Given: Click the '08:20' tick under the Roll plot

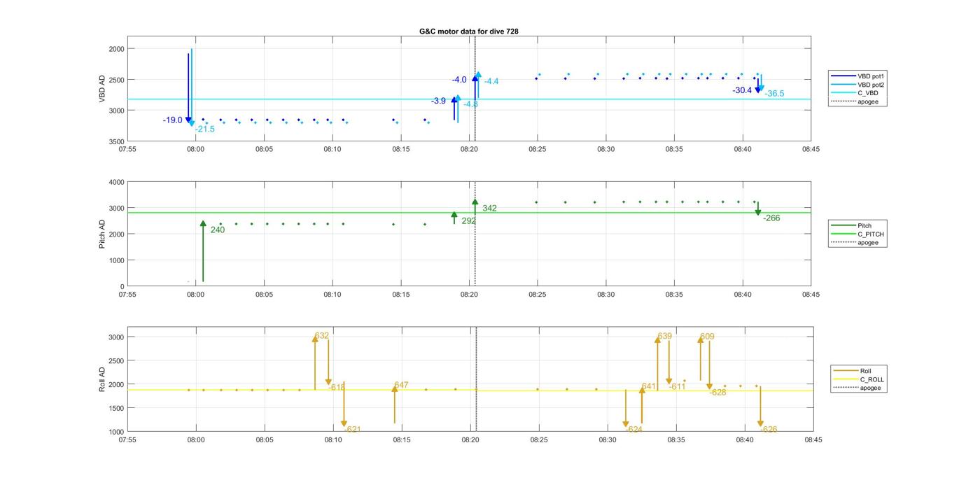Looking at the screenshot, I should click(x=470, y=440).
